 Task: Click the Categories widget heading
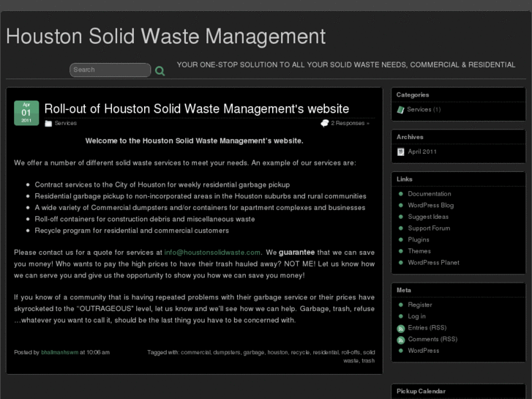click(412, 95)
